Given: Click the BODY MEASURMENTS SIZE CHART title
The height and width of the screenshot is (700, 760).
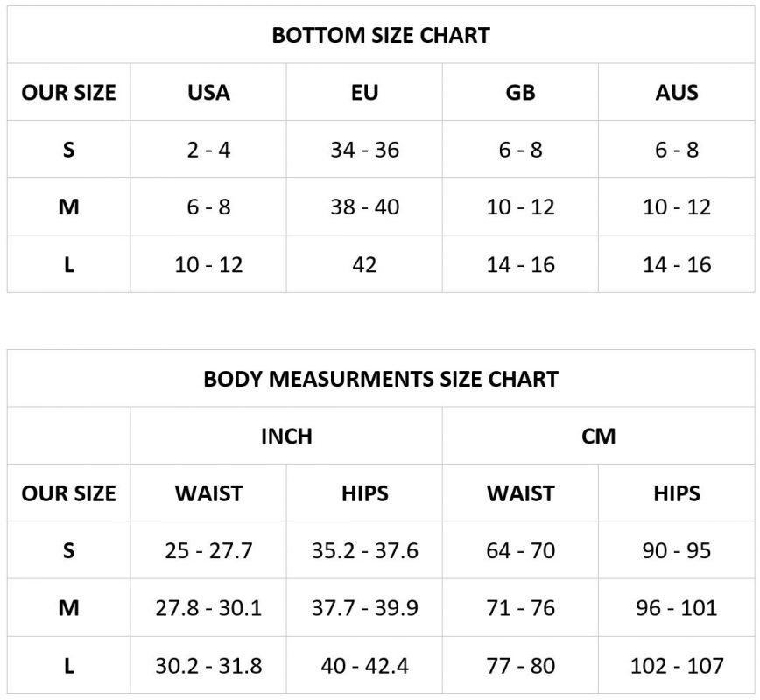Looking at the screenshot, I should 380,379.
